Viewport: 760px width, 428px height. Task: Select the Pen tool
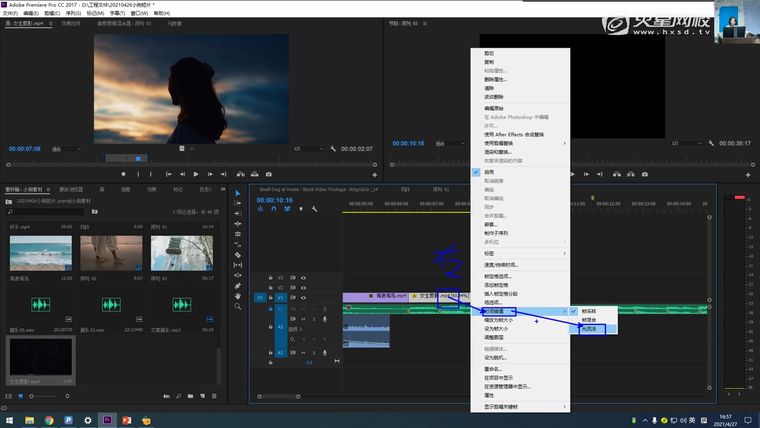pos(238,286)
